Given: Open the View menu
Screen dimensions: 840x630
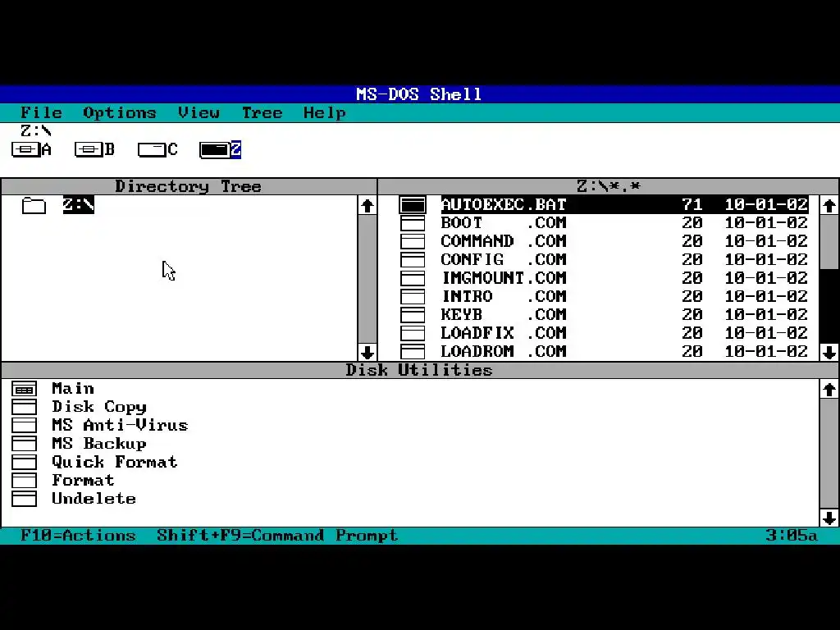Looking at the screenshot, I should click(199, 112).
